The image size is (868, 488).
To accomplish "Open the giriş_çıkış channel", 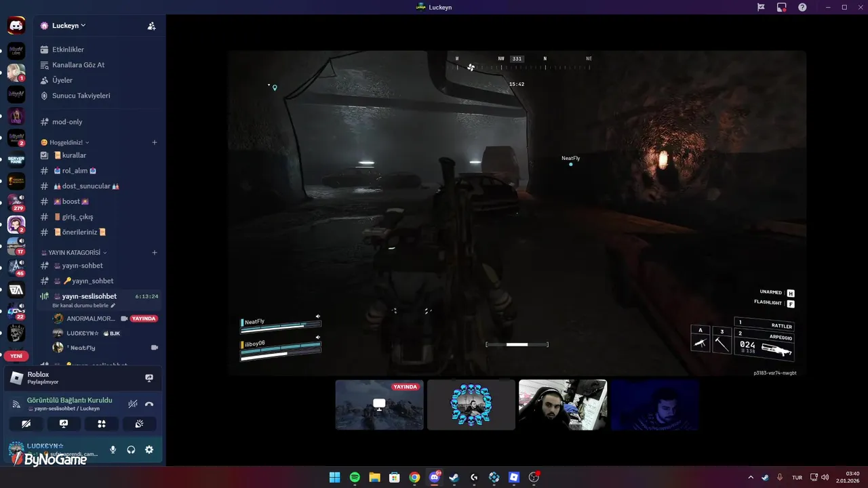I will 100,217.
